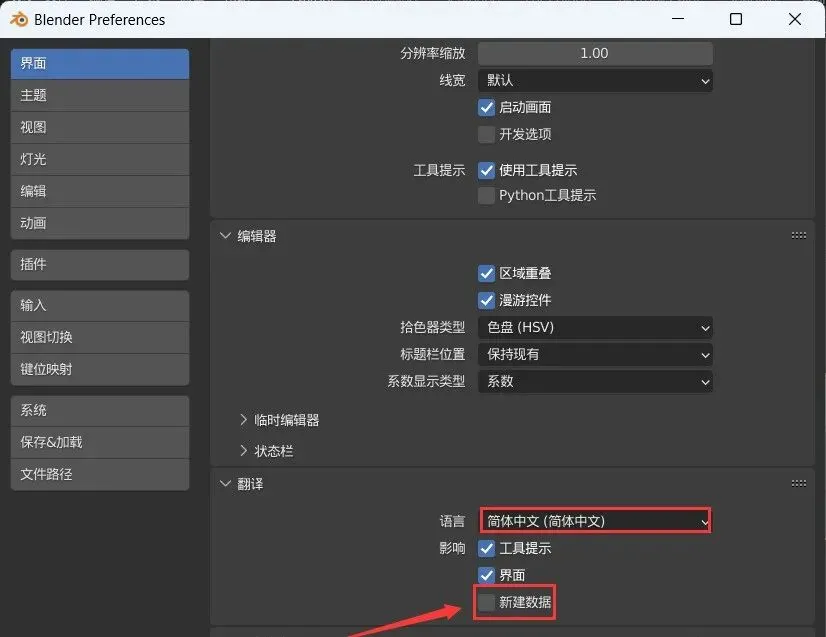Close the Blender Preferences window
This screenshot has width=826, height=637.
tap(795, 19)
